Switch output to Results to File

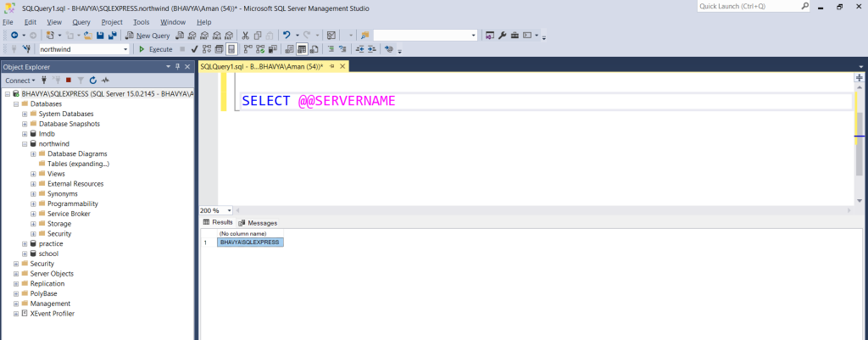coord(314,49)
